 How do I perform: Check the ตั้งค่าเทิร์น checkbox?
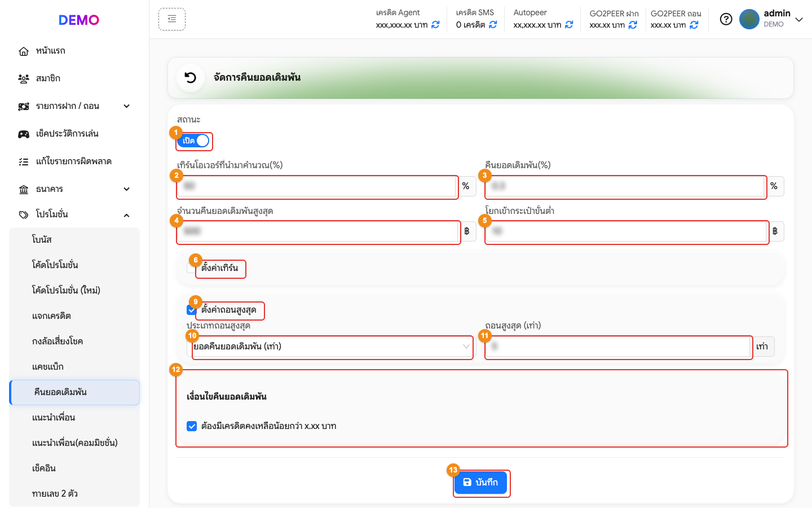191,268
